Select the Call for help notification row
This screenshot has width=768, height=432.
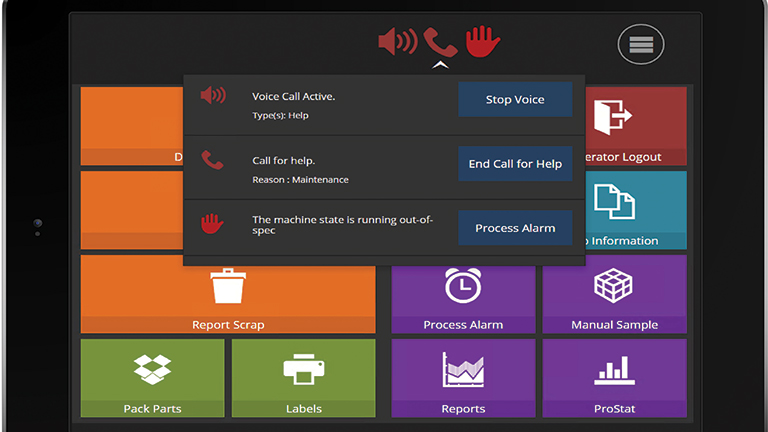(320, 169)
